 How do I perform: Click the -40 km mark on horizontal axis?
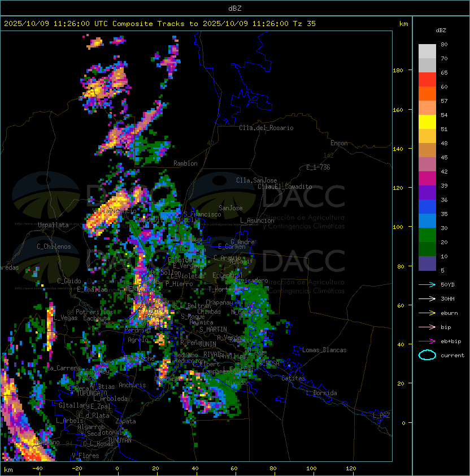point(37,469)
